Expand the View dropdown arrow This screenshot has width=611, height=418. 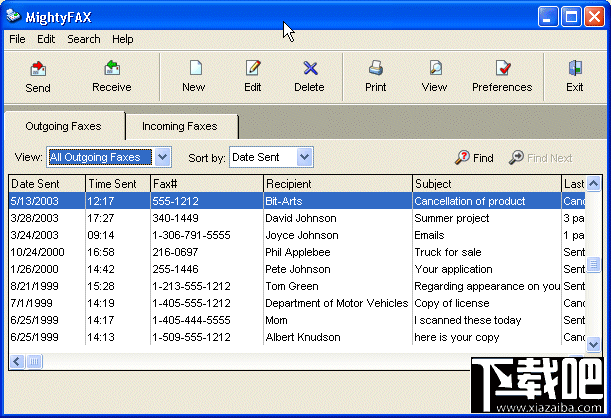click(162, 157)
